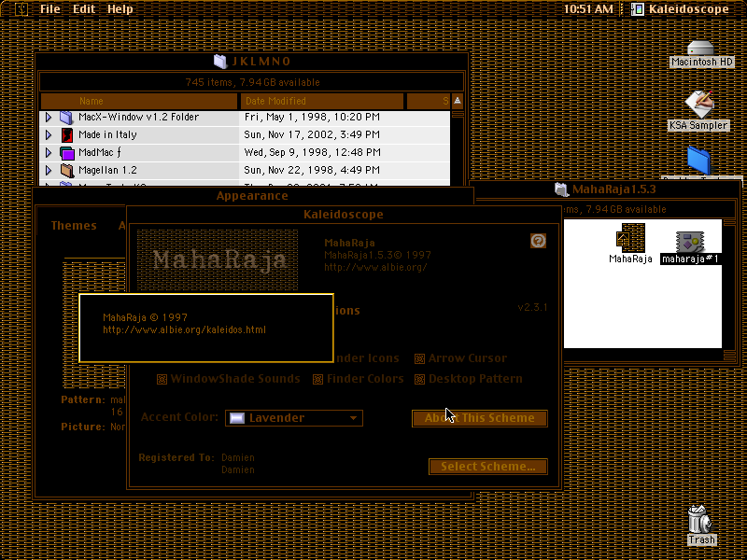The width and height of the screenshot is (747, 560).
Task: Sort JKLMNO list by Date Modified column
Action: (321, 101)
